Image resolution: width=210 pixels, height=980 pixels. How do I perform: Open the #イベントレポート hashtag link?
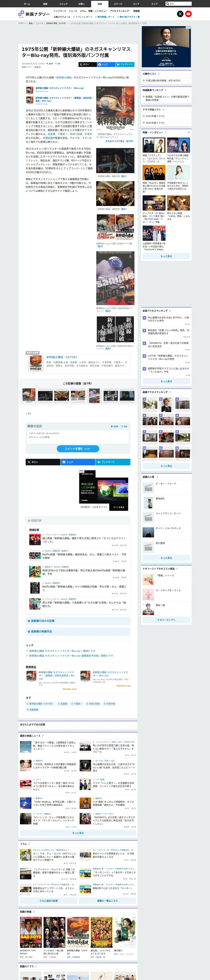point(83,17)
